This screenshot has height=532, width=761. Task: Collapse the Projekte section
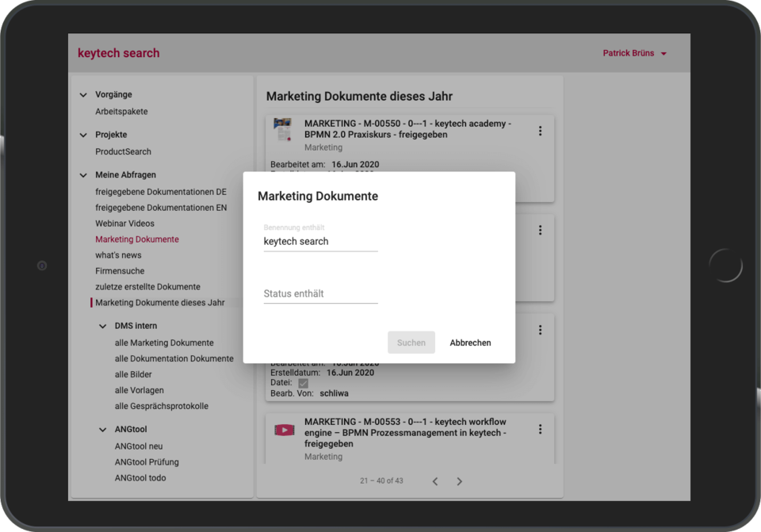(83, 135)
